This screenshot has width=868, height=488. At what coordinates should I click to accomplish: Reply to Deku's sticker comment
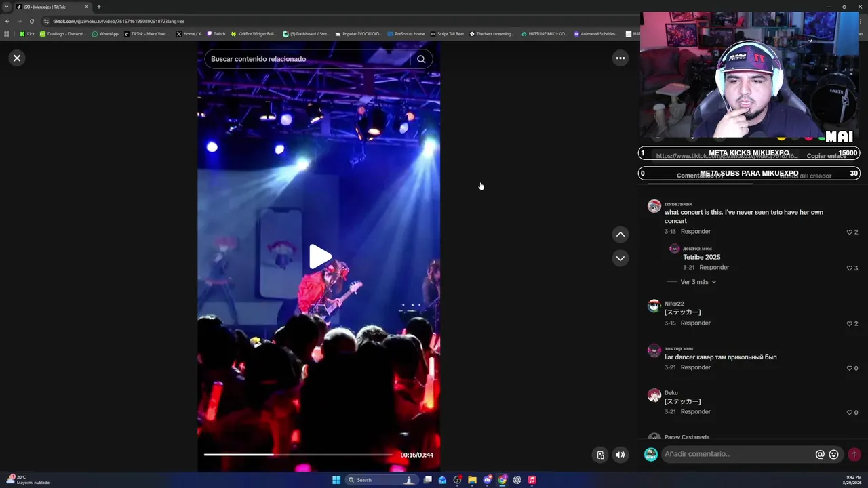tap(696, 412)
